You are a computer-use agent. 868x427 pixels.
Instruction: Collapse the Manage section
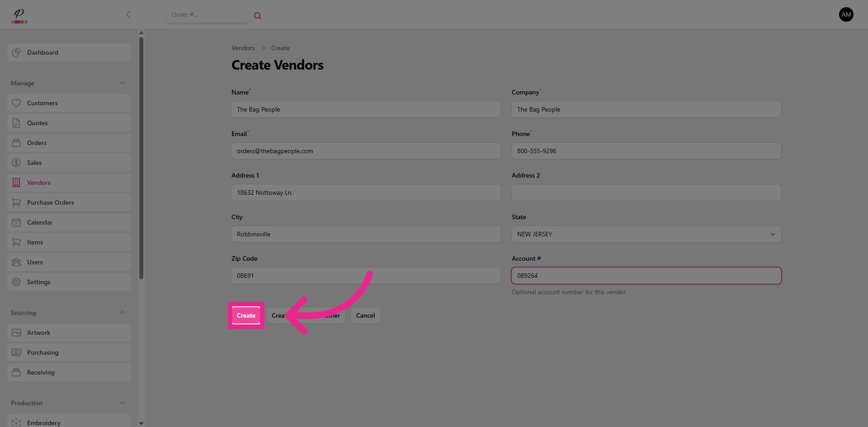[x=122, y=83]
